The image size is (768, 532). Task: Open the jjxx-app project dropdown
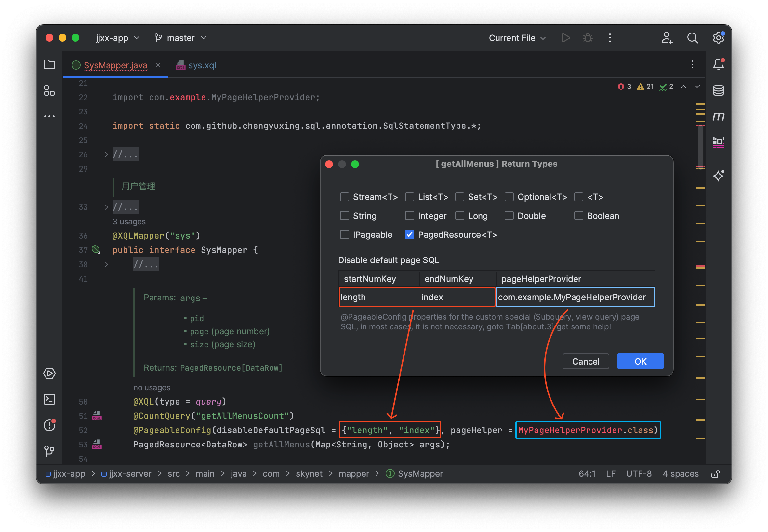(117, 38)
